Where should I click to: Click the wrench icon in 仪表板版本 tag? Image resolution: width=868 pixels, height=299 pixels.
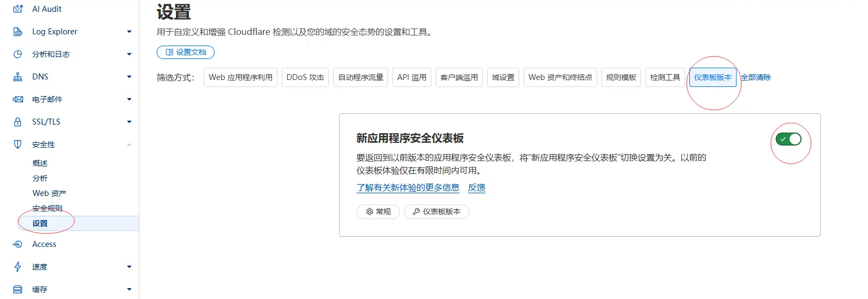pos(416,212)
